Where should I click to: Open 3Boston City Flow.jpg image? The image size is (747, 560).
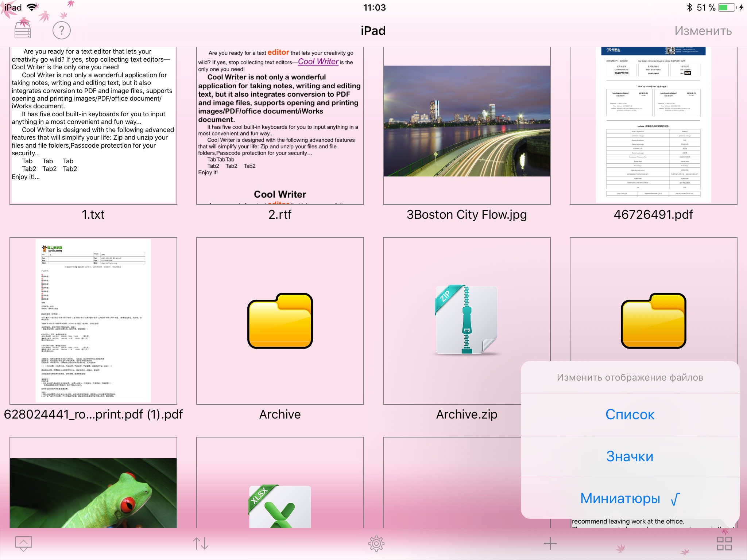(x=467, y=121)
